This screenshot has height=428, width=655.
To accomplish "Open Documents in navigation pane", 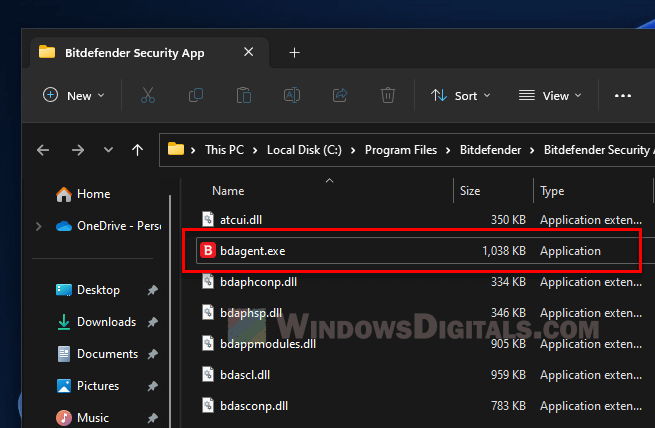I will click(x=97, y=354).
